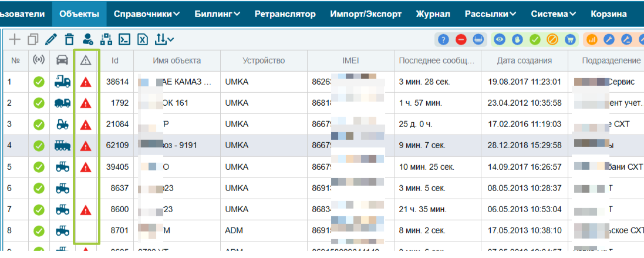Image resolution: width=644 pixels, height=258 pixels.
Task: Open the Журнал menu item
Action: (433, 14)
